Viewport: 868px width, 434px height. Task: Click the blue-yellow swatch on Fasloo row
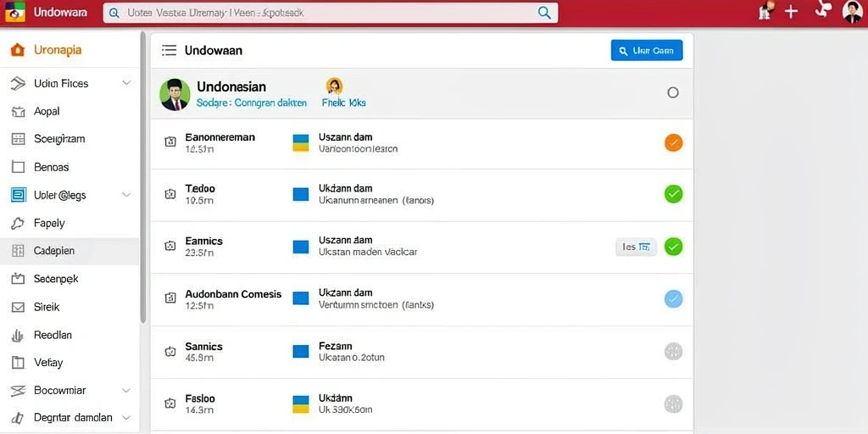coord(301,403)
